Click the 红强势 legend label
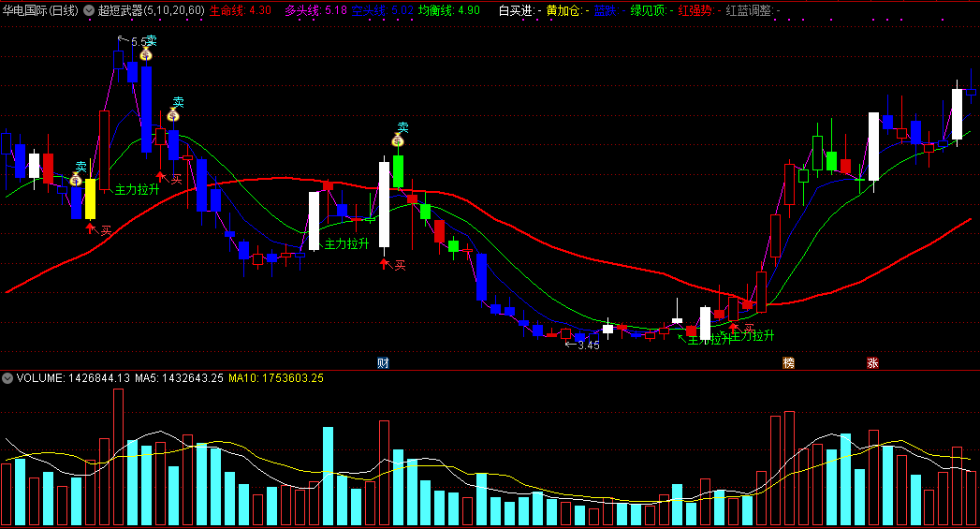 (x=699, y=10)
